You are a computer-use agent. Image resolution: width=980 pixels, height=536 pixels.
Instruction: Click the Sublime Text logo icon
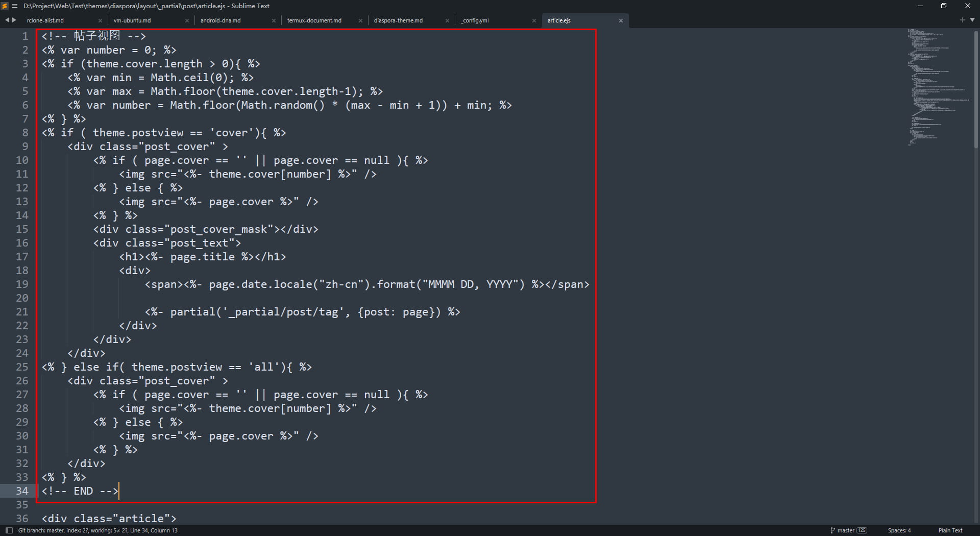(5, 6)
